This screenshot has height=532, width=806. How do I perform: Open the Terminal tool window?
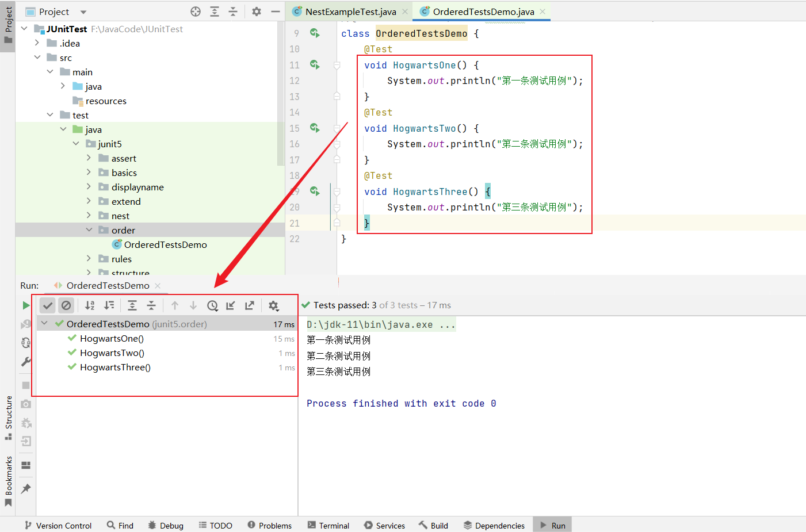click(328, 525)
